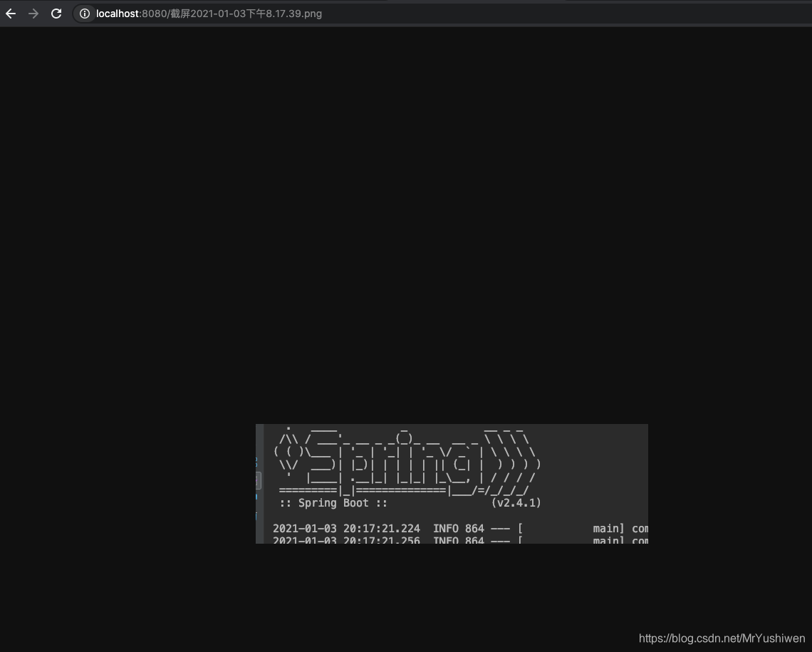Click the Spring Boot console screenshot image

coord(452,484)
